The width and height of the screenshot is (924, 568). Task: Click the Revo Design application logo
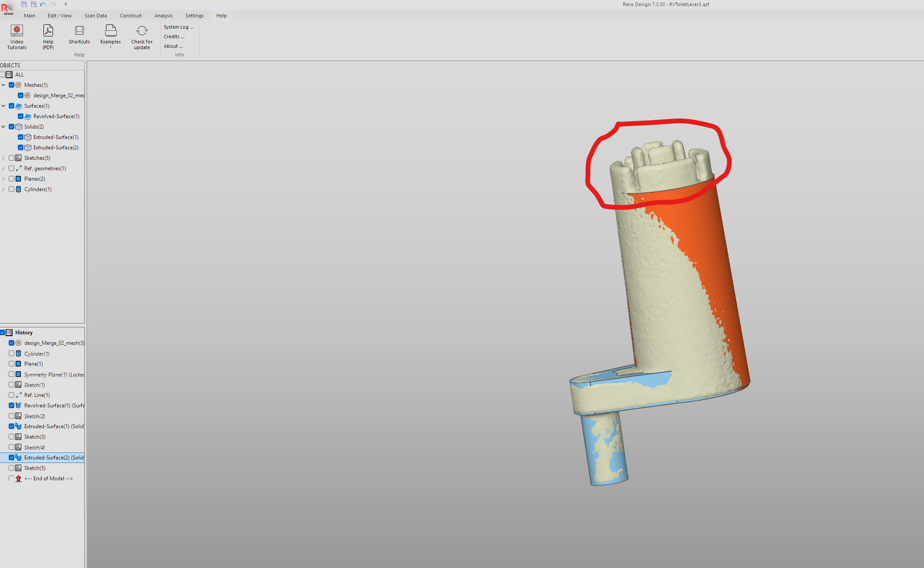click(x=8, y=9)
